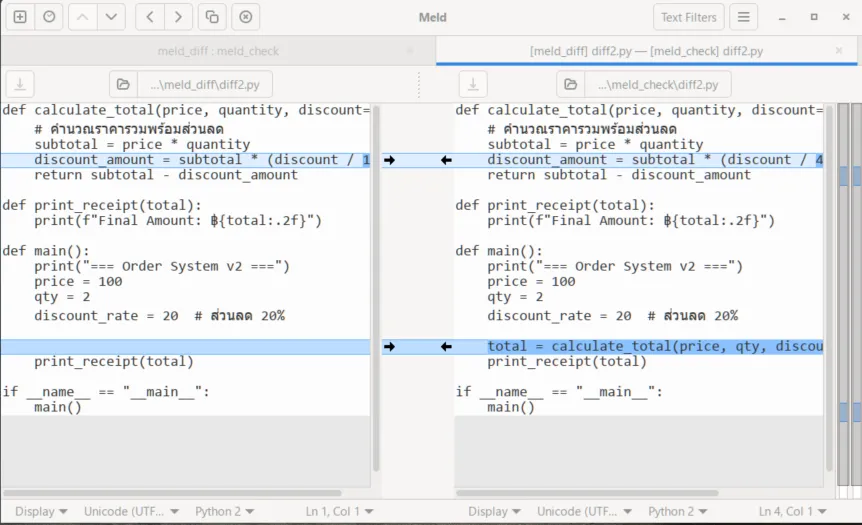The width and height of the screenshot is (862, 525).
Task: Open the Ln 4, Col 1 position dropdown
Action: (x=792, y=511)
